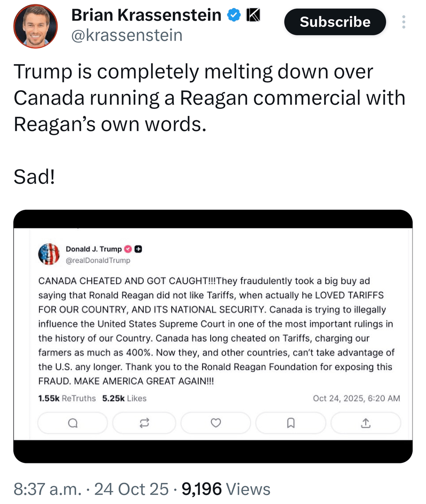Open the 1.55k ReTruths count
Viewport: 426px width, 504px height.
[67, 398]
